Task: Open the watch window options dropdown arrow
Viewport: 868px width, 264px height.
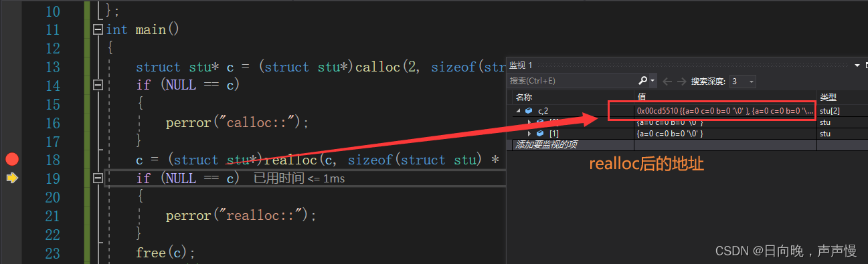Action: point(857,65)
